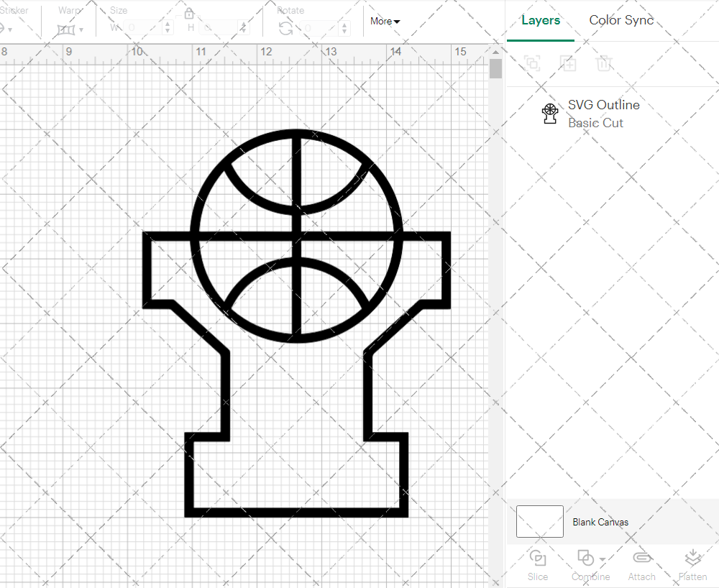The height and width of the screenshot is (588, 719).
Task: Click the Height size input field
Action: click(x=219, y=28)
